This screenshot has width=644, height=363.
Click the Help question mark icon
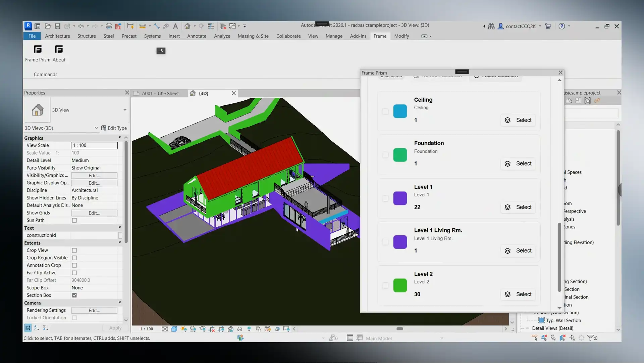click(562, 26)
